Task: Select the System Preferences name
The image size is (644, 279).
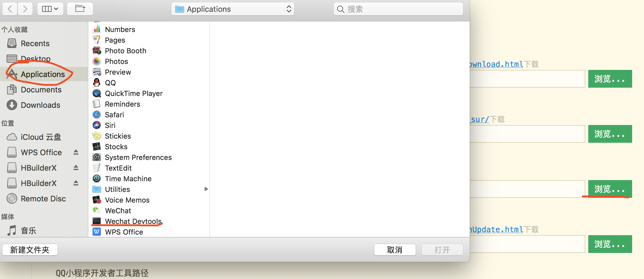Action: [138, 157]
